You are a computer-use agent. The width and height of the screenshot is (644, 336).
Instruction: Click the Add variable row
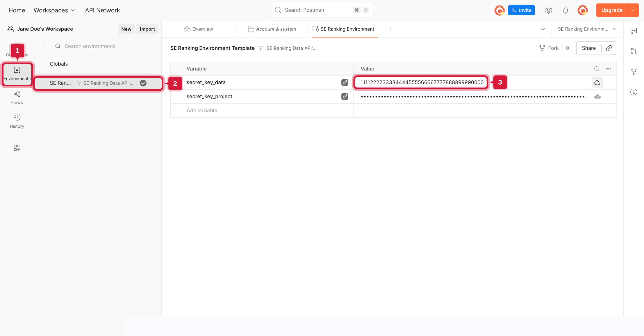(x=202, y=111)
